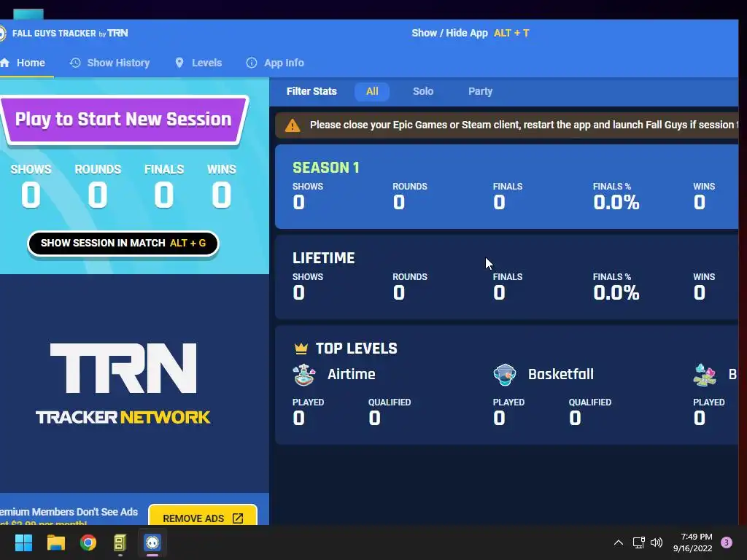
Task: Click the Fall Guys Tracker taskbar icon
Action: (x=152, y=542)
